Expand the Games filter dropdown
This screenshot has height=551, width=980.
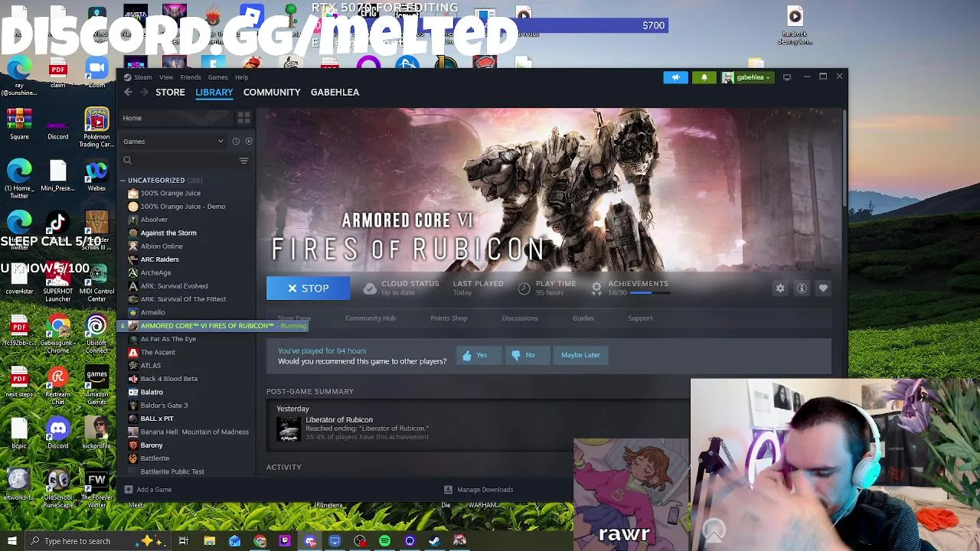(173, 141)
